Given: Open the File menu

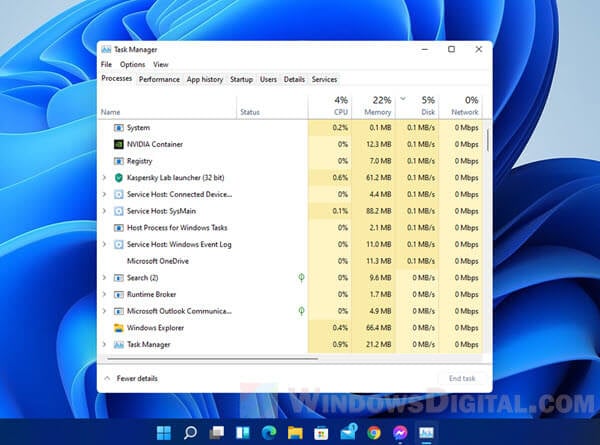Looking at the screenshot, I should pos(106,64).
